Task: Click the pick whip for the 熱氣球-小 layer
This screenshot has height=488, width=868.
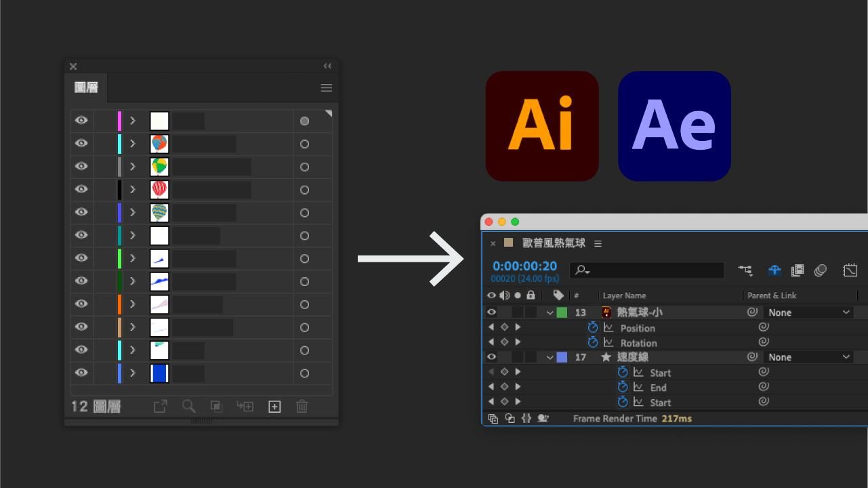Action: coord(751,312)
